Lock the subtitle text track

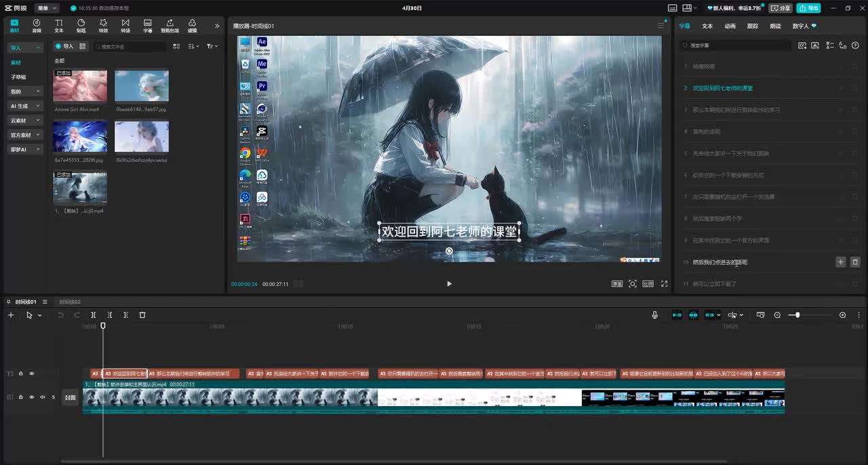tap(20, 373)
